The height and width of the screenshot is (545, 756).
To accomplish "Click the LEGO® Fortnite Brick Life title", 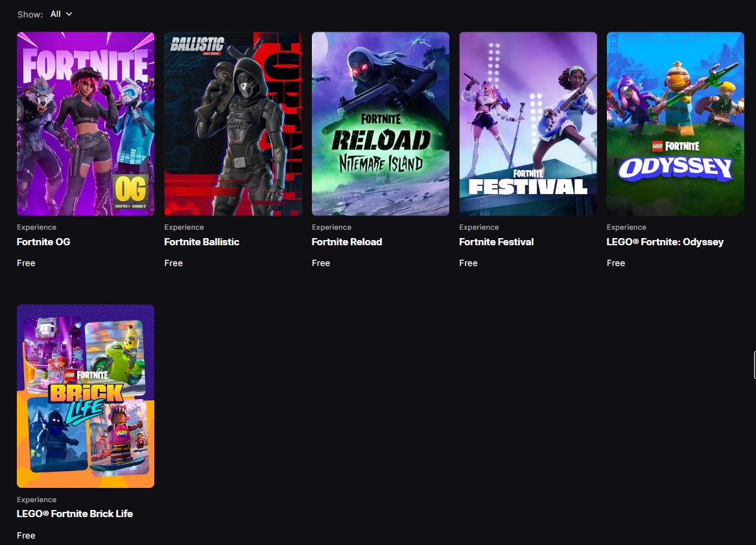I will pyautogui.click(x=75, y=514).
